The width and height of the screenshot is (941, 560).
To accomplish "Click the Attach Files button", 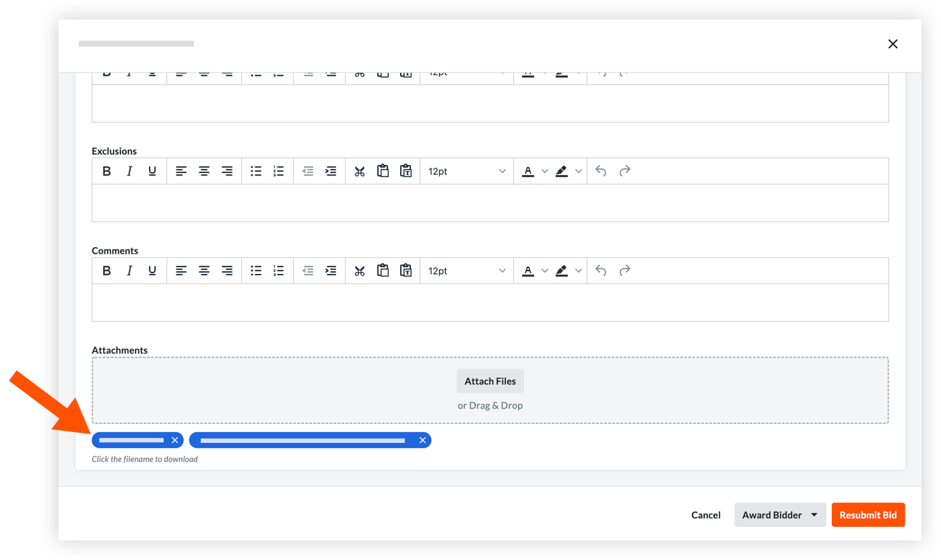I will 490,381.
